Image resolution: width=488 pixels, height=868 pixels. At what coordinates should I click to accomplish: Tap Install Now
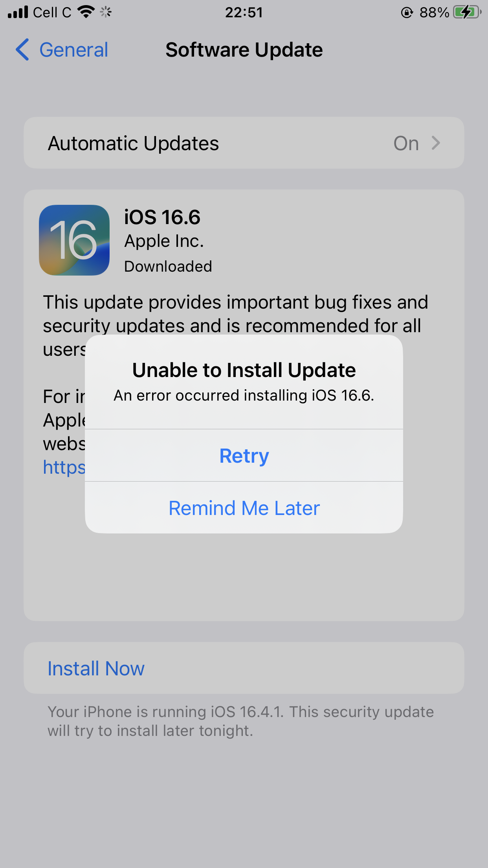pyautogui.click(x=96, y=668)
